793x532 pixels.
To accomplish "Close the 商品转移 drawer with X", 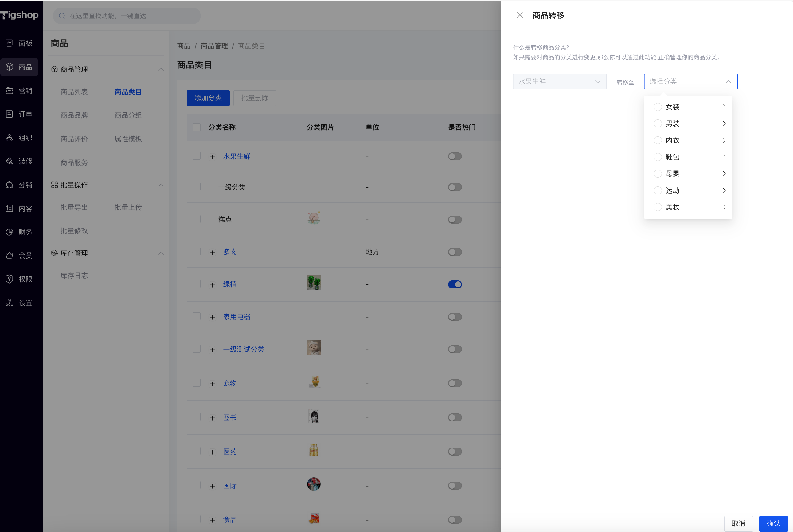I will [520, 15].
